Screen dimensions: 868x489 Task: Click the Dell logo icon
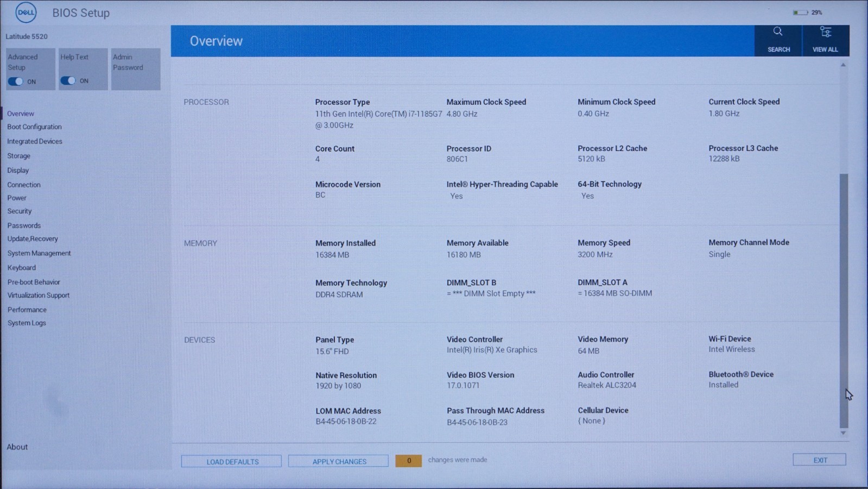[x=26, y=12]
